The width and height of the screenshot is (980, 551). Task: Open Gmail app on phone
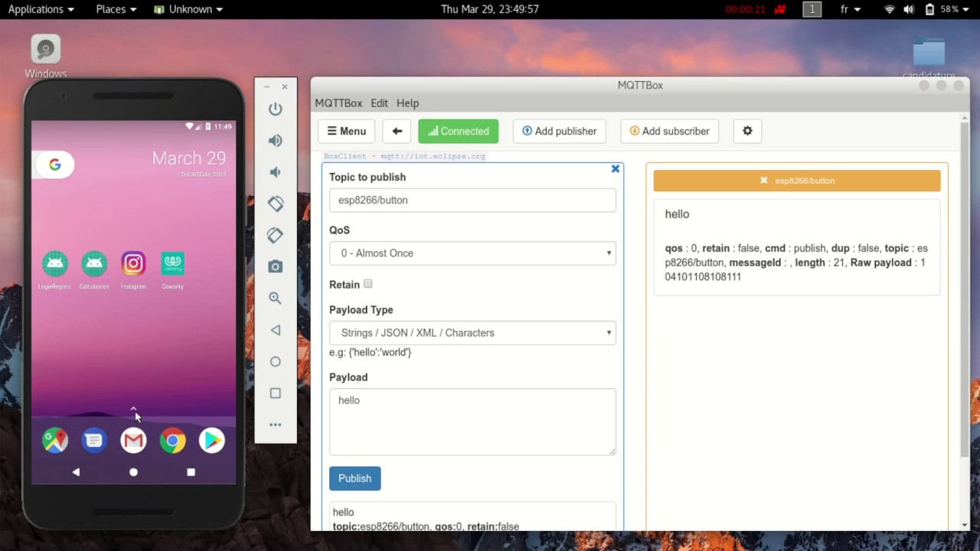(133, 440)
